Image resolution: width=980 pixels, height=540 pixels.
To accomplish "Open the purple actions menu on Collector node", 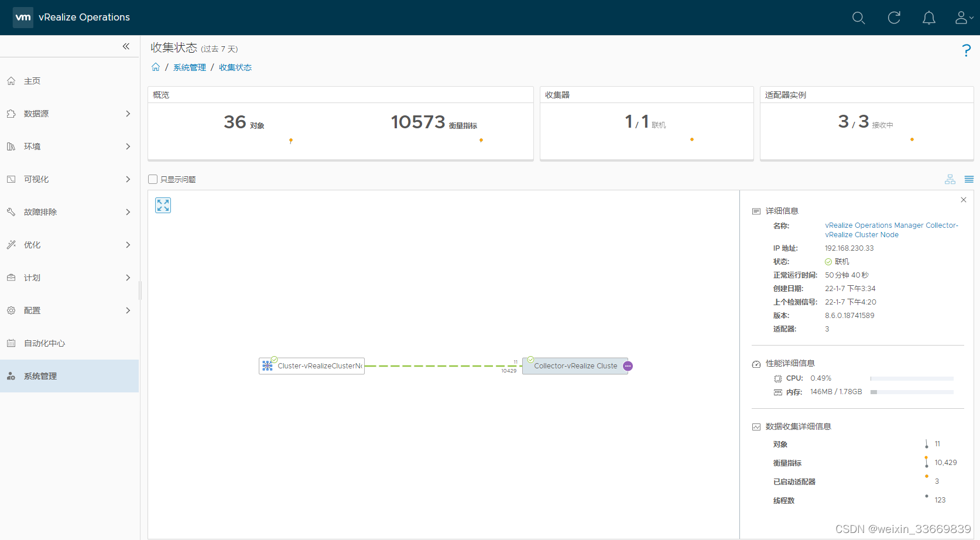I will [x=628, y=366].
